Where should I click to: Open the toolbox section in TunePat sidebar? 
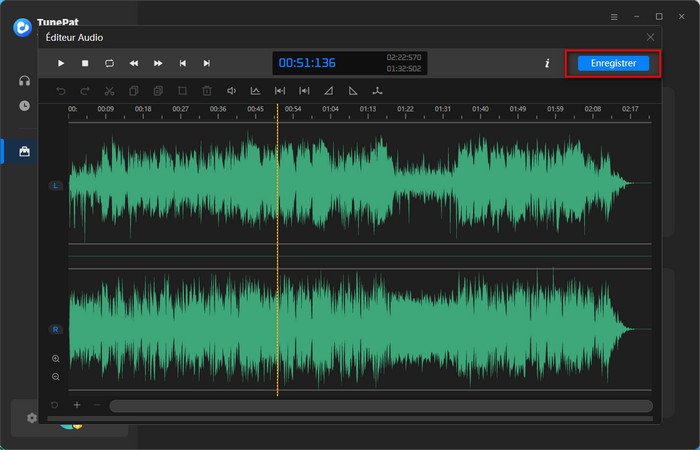pyautogui.click(x=25, y=152)
